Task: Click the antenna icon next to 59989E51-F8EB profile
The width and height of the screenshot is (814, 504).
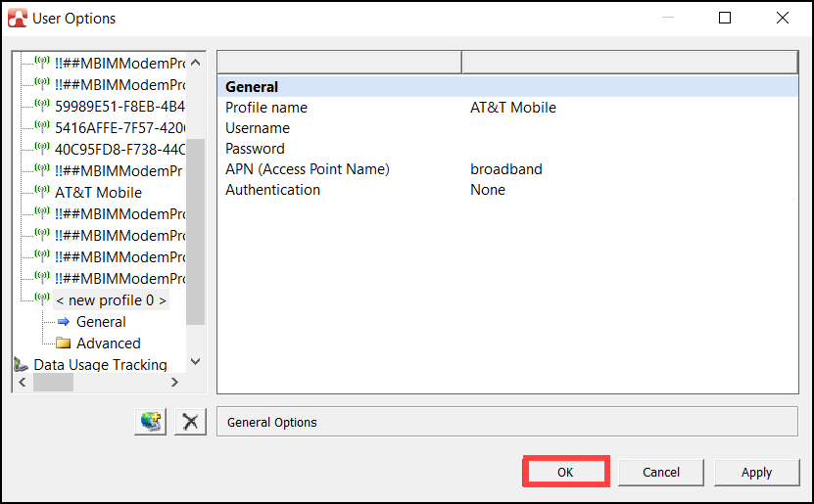Action: click(42, 106)
